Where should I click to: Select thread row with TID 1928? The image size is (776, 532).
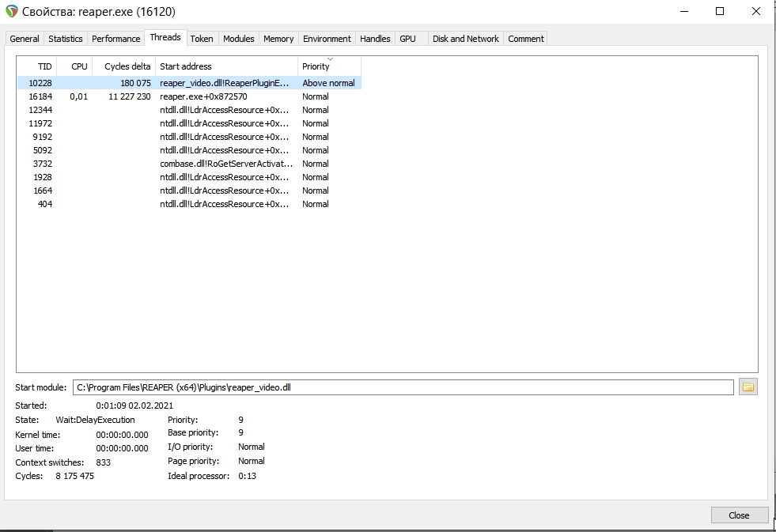189,177
